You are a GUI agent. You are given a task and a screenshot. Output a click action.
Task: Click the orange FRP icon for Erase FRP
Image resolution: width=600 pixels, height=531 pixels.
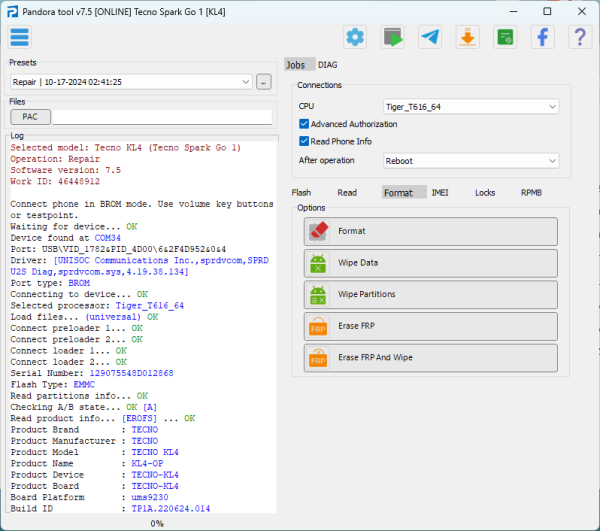[318, 326]
